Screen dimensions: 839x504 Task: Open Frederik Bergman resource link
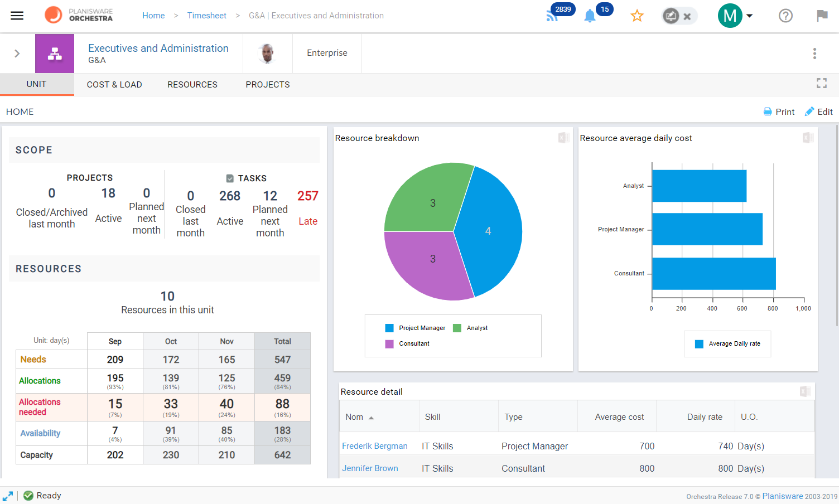(x=375, y=446)
